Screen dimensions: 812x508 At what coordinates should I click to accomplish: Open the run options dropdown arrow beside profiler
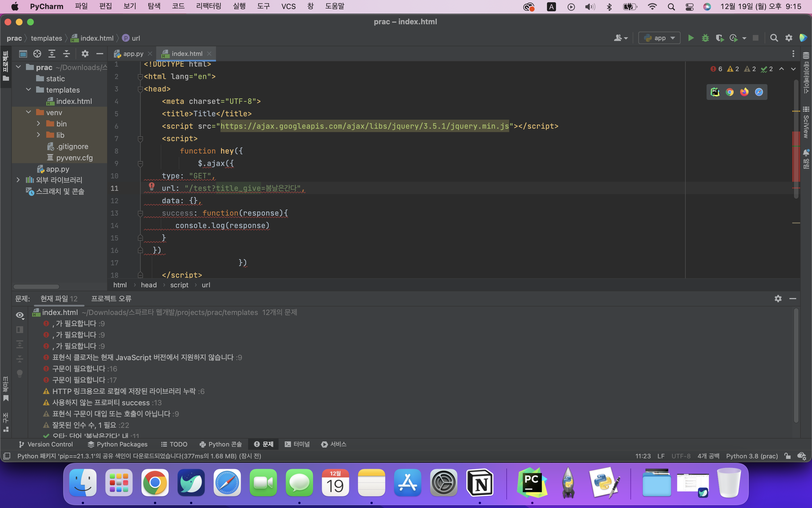tap(744, 38)
